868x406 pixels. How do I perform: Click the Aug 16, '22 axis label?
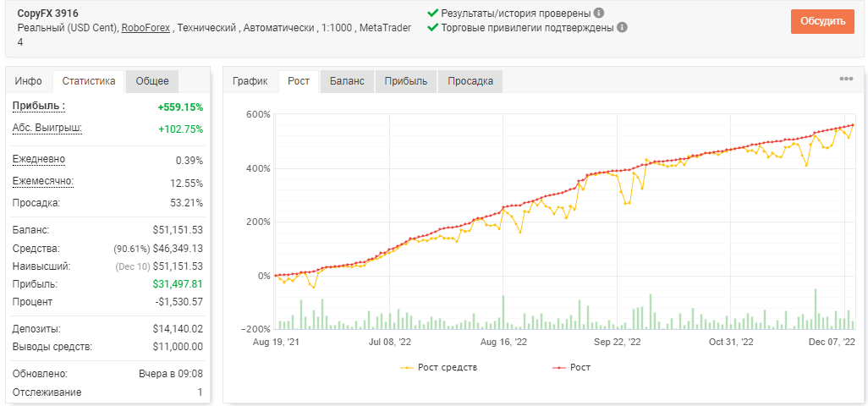click(503, 343)
